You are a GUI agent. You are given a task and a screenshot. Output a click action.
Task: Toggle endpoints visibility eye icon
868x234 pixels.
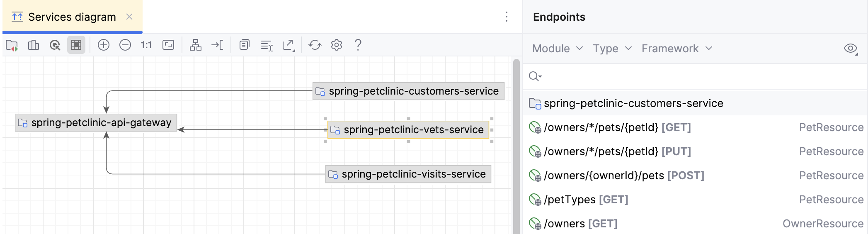[x=850, y=49]
